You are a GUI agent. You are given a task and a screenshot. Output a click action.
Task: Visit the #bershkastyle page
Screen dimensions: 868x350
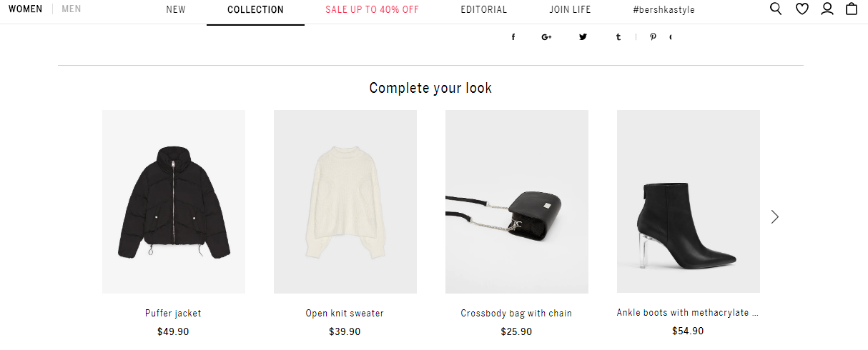click(x=664, y=10)
